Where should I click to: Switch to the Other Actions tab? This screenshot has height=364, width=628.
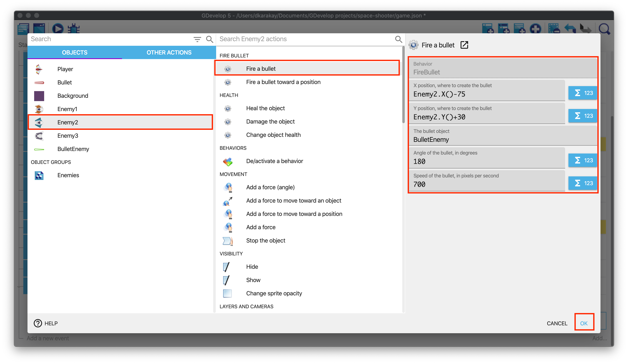click(169, 53)
